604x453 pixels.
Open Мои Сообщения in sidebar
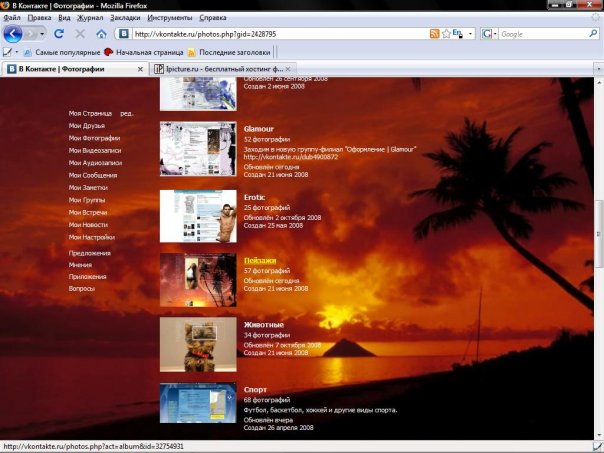click(93, 175)
